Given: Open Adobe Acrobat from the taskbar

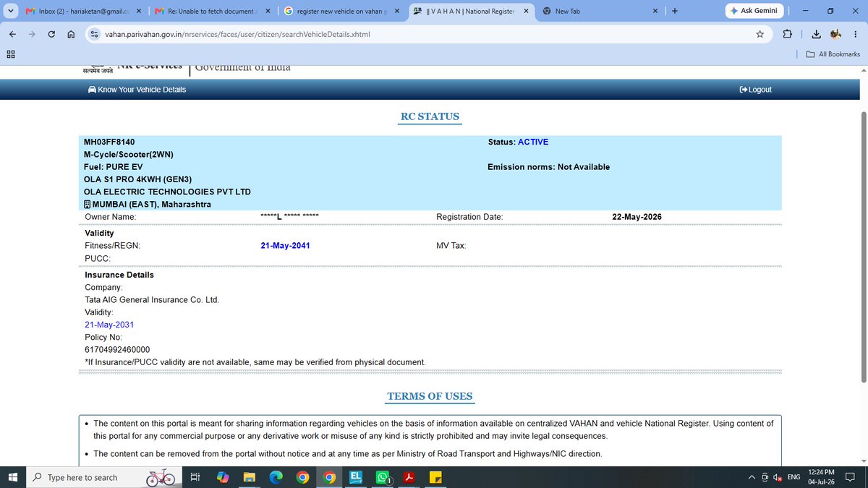Looking at the screenshot, I should [x=409, y=478].
